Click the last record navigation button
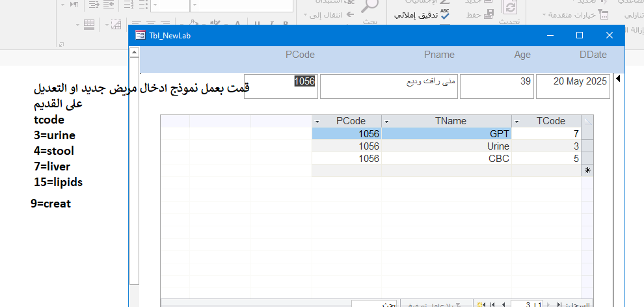Image resolution: width=644 pixels, height=307 pixels. pyautogui.click(x=492, y=304)
